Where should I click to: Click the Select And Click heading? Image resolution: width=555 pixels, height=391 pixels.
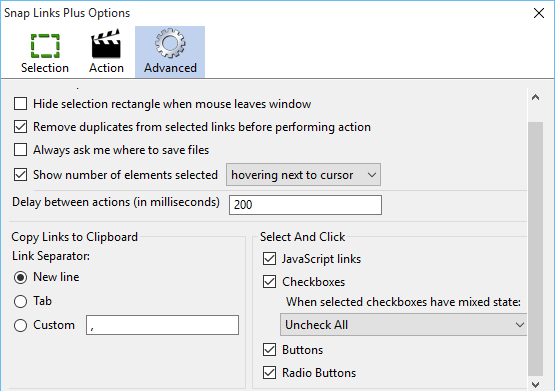click(x=302, y=237)
